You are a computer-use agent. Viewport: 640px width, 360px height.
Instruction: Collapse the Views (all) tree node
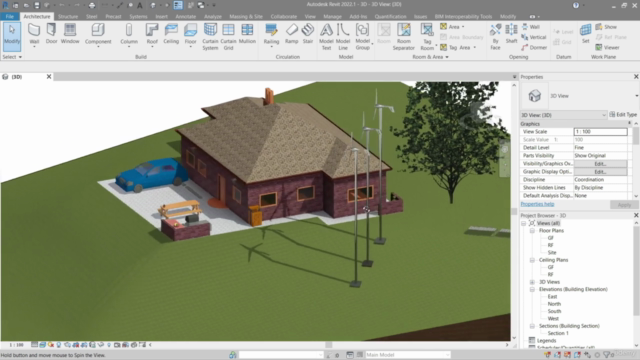click(524, 223)
